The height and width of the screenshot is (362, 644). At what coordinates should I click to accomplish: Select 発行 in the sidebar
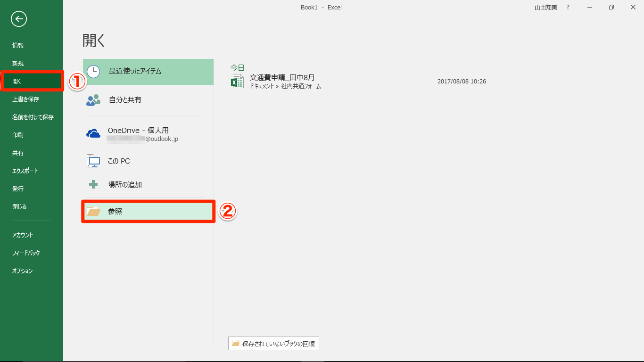(x=32, y=189)
